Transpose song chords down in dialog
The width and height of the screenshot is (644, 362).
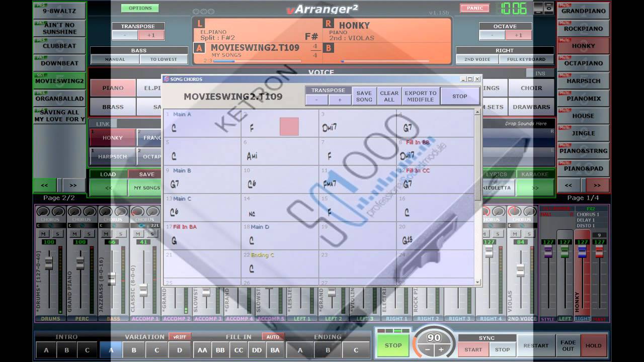(317, 100)
